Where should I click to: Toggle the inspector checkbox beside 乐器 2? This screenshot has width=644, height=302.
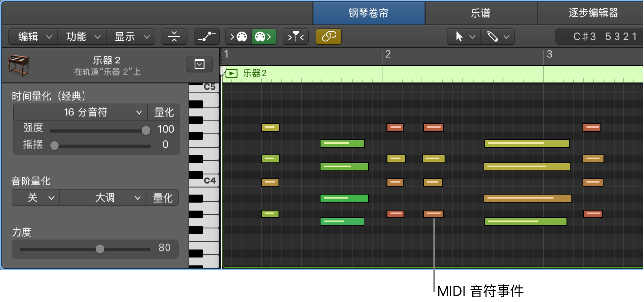199,63
